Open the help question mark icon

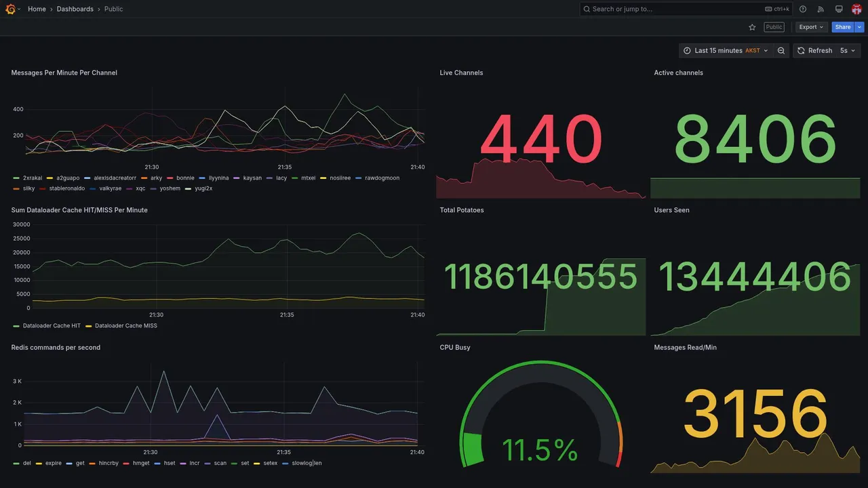coord(803,9)
